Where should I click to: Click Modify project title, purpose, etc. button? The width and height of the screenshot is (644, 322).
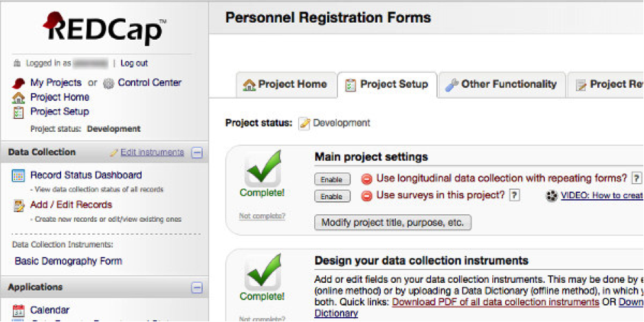click(392, 222)
